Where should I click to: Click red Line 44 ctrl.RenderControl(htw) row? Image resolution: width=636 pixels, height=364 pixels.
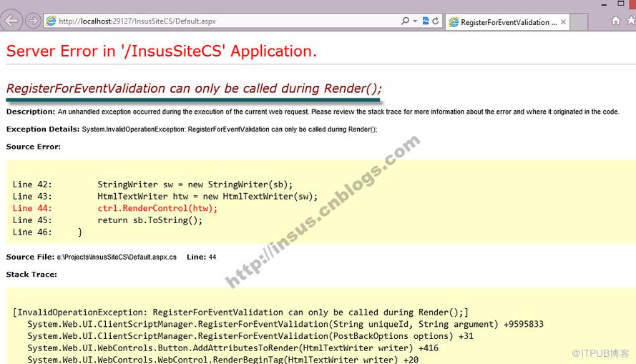(114, 208)
